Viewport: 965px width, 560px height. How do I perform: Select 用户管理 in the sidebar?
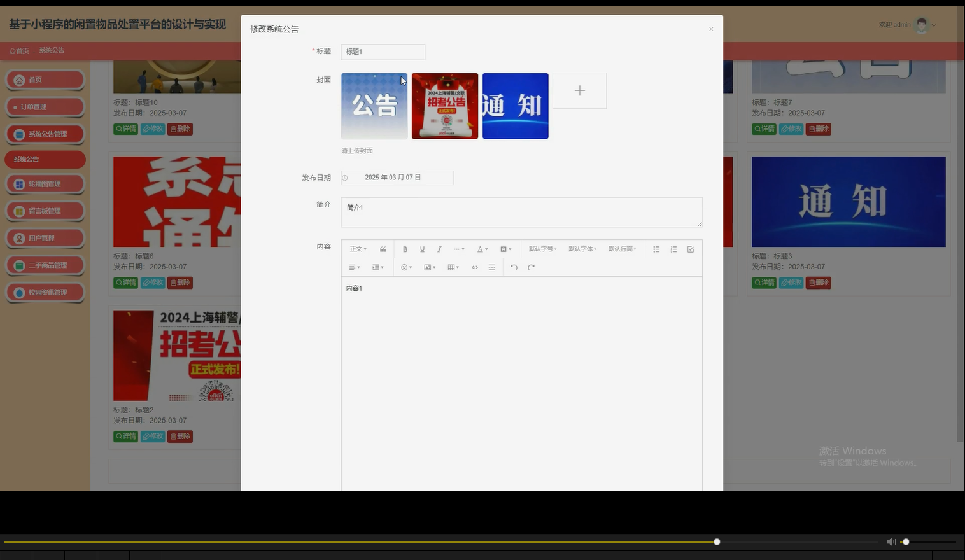[45, 238]
